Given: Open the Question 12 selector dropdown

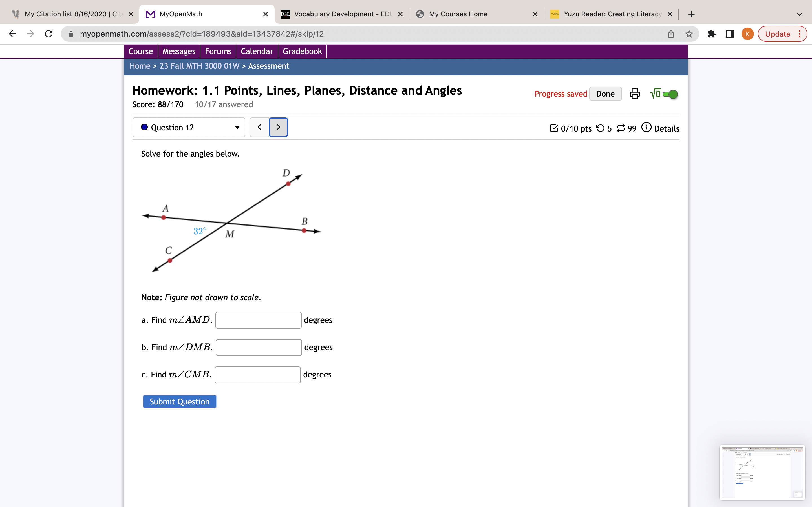Looking at the screenshot, I should pos(189,127).
